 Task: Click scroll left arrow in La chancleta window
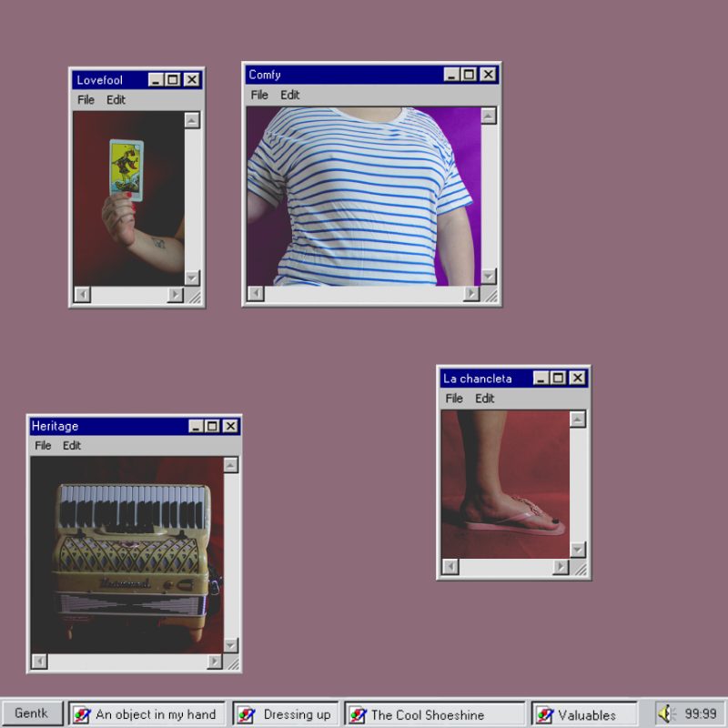coord(450,566)
